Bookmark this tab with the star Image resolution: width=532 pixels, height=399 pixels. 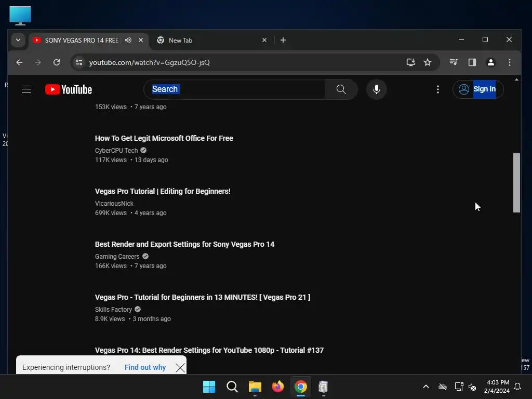pos(428,62)
